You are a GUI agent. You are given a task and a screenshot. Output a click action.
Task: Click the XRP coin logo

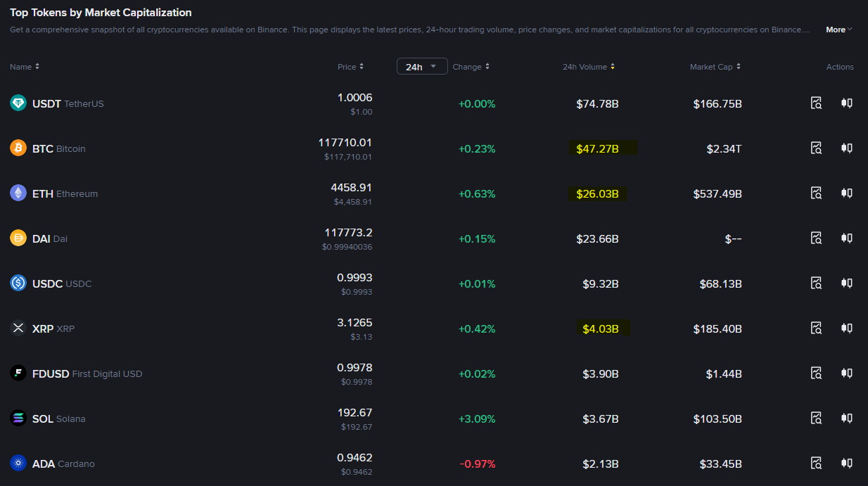click(x=18, y=328)
